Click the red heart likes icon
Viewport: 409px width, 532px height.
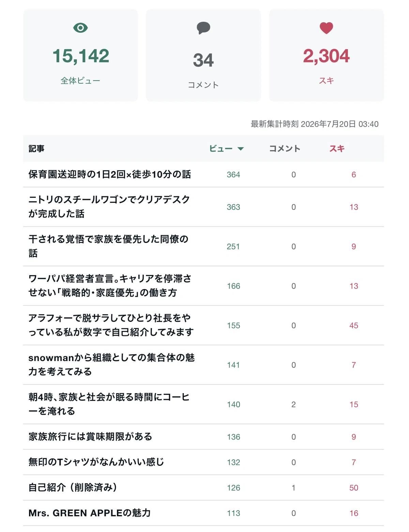(326, 28)
